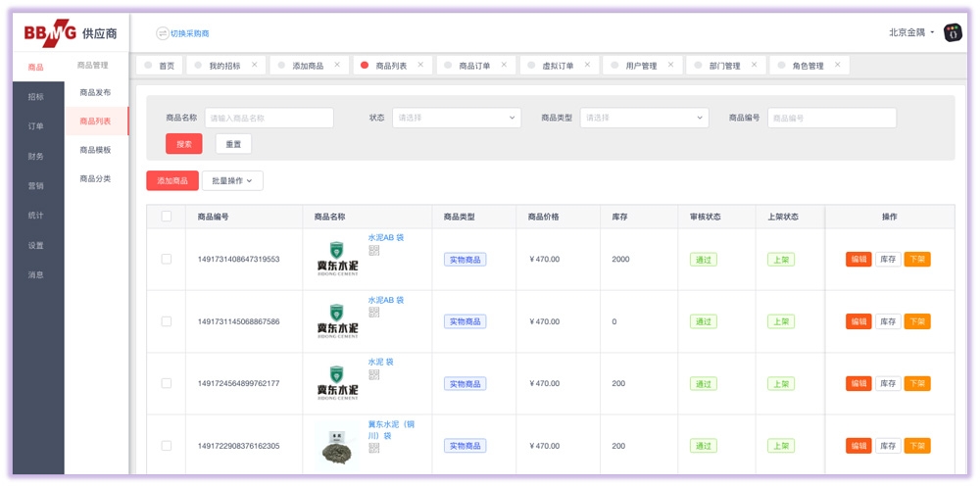
Task: Click 下架 for product 1491731408647319553
Action: point(917,259)
